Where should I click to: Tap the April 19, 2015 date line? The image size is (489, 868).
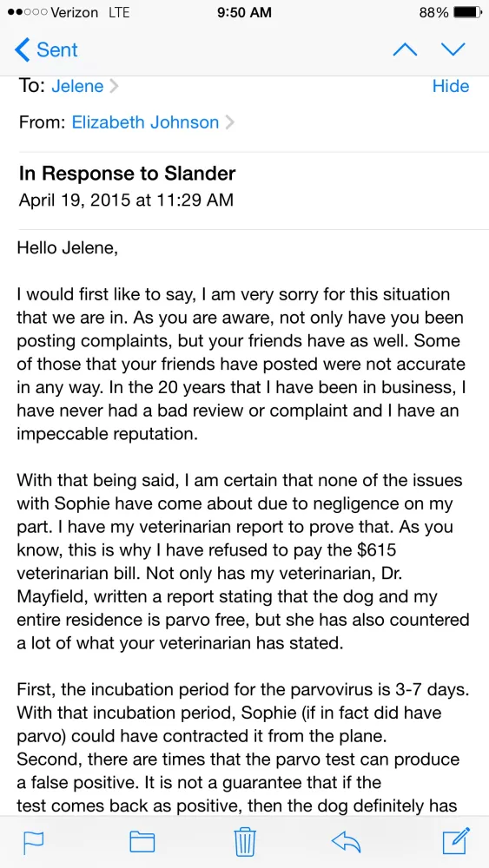tap(126, 200)
